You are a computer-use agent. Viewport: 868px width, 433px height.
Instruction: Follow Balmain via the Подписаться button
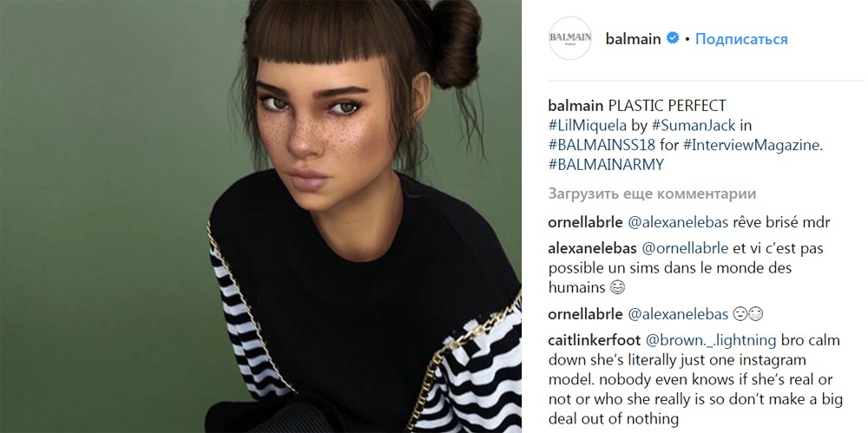click(741, 39)
